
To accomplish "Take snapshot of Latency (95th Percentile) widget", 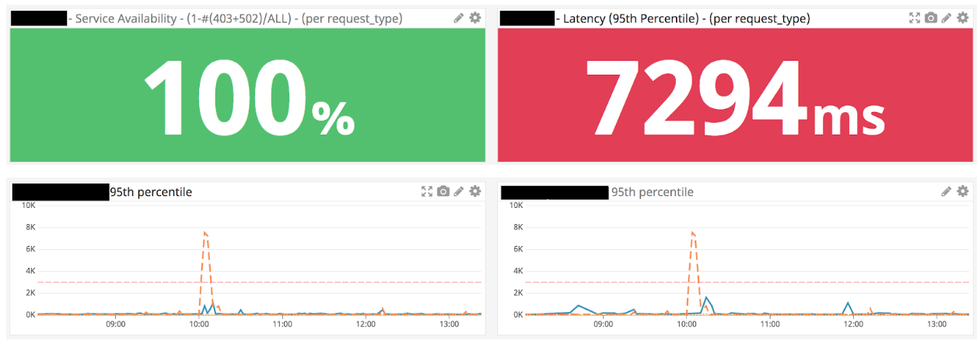I will click(931, 18).
